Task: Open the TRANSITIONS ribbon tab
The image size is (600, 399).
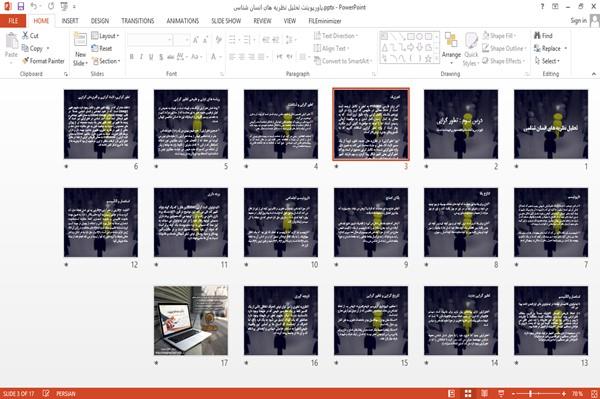Action: [x=138, y=21]
